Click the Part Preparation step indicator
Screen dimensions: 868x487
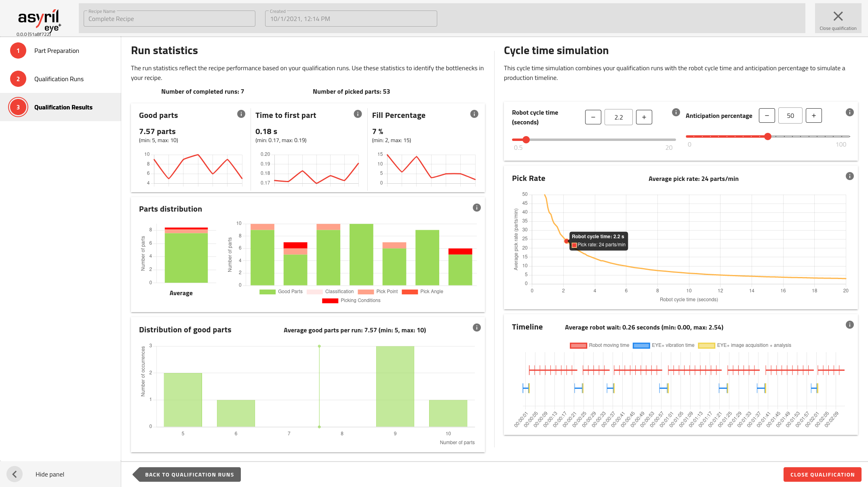[x=18, y=50]
